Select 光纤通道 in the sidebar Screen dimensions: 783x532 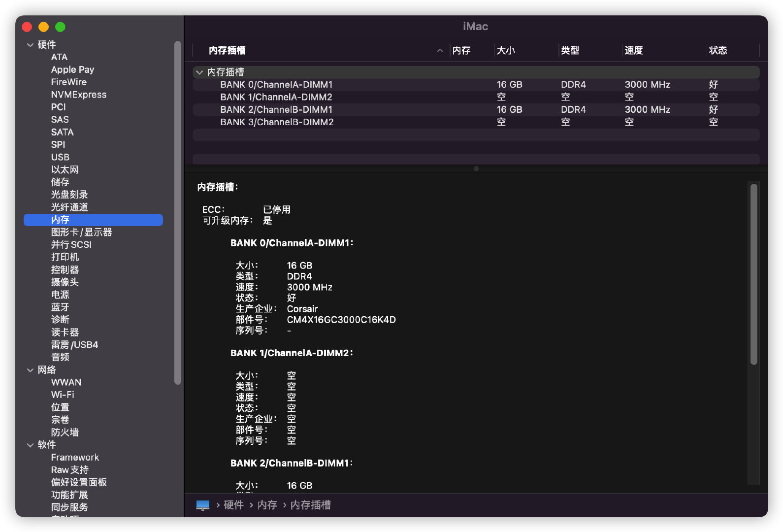(69, 207)
